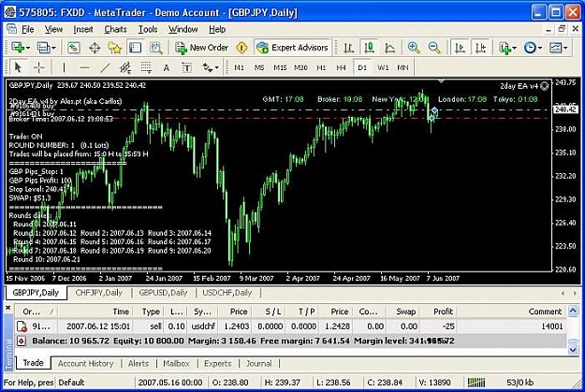This screenshot has width=585, height=392.
Task: Select the Cursor arrow tool
Action: tap(18, 67)
